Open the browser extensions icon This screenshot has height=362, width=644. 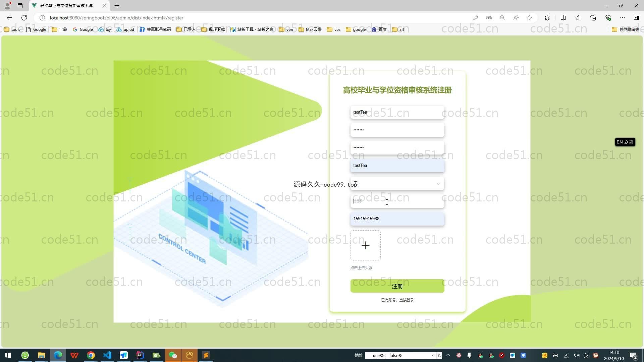coord(547,18)
